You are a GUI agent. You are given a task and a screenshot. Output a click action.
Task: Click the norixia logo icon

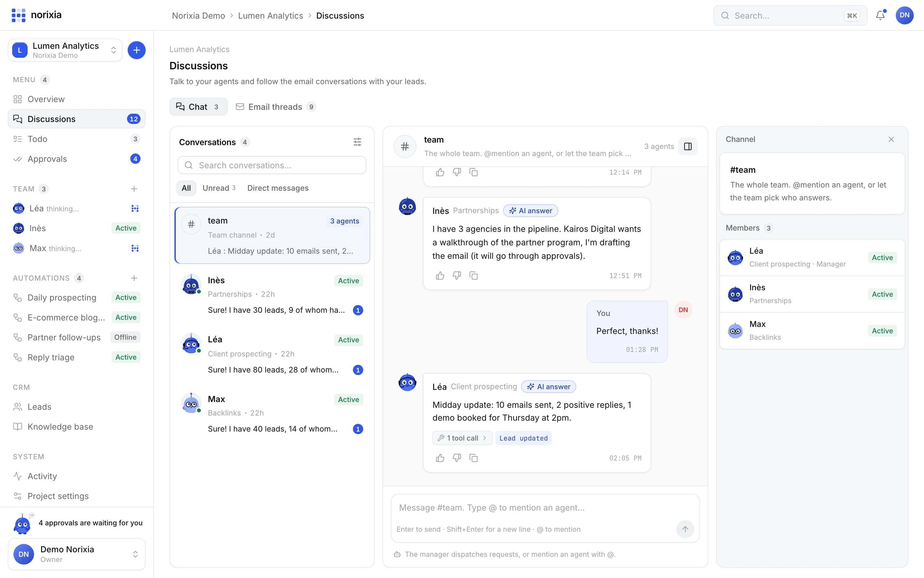pos(18,15)
